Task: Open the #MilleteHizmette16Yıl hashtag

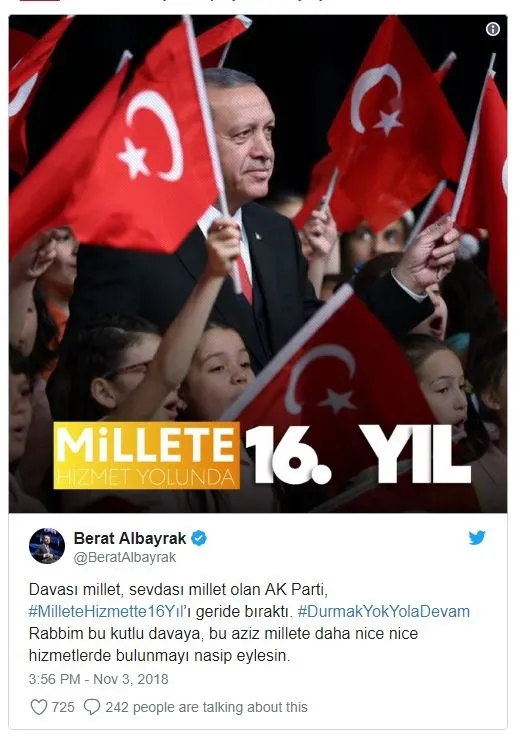Action: [x=105, y=611]
